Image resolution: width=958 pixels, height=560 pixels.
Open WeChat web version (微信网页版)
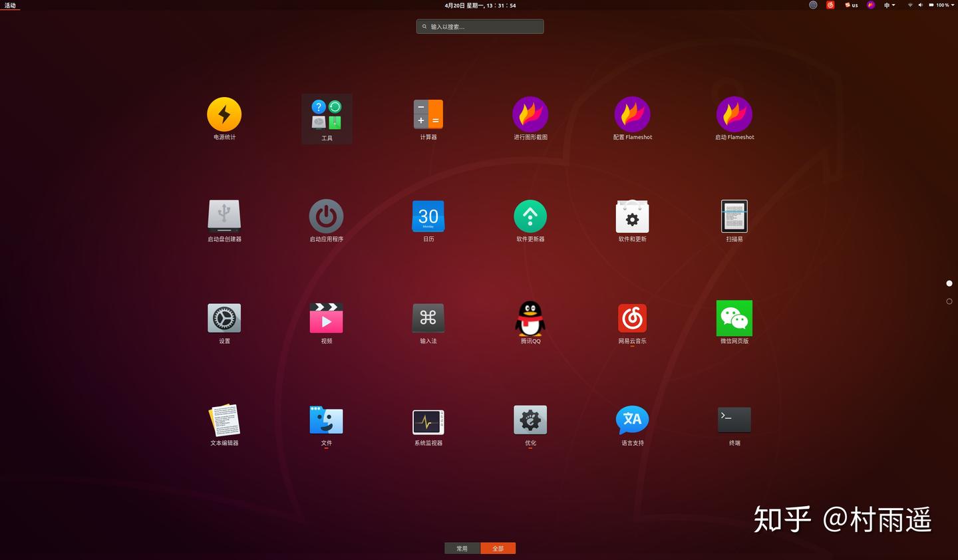tap(734, 319)
